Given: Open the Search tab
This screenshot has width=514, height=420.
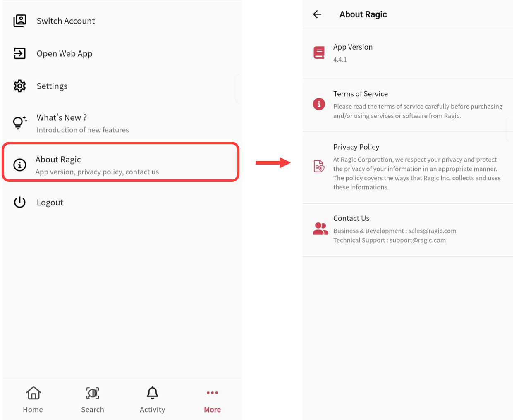Looking at the screenshot, I should (93, 399).
